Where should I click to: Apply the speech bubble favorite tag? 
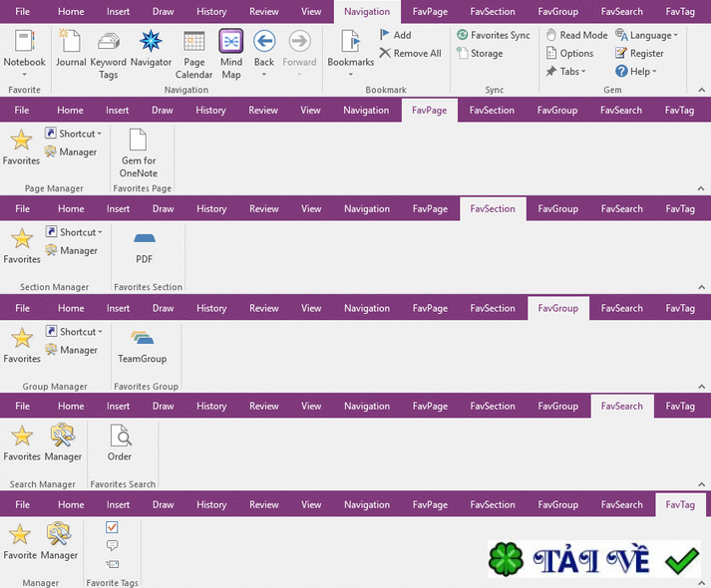coord(112,545)
